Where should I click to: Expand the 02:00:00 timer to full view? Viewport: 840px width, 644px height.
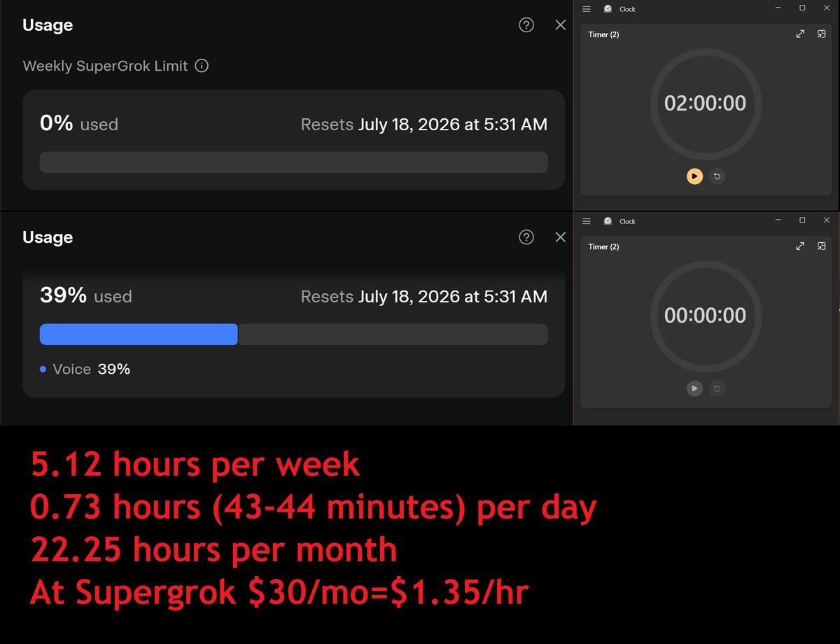tap(800, 34)
